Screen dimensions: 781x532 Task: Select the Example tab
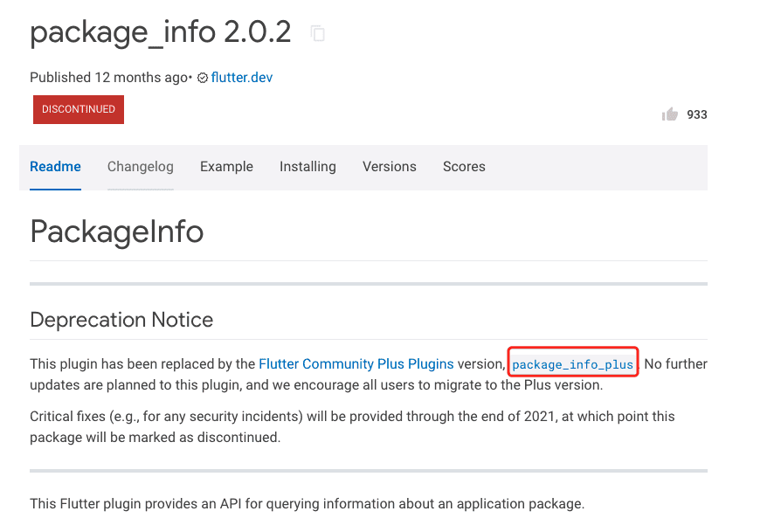point(226,167)
